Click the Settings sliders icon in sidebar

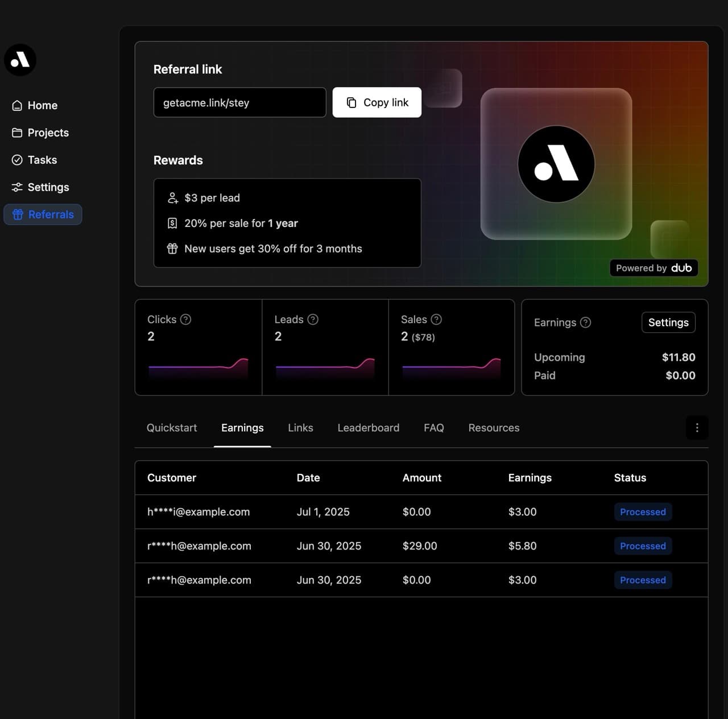pyautogui.click(x=17, y=187)
